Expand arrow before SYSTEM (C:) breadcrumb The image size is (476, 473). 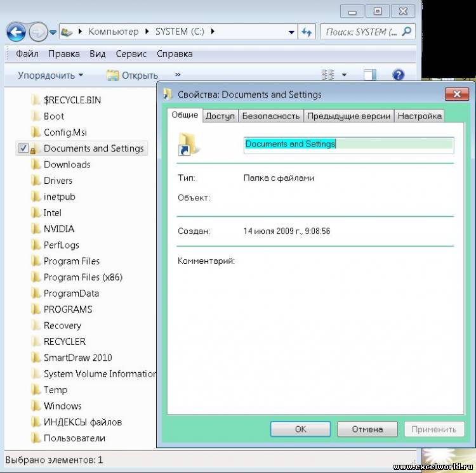[147, 31]
